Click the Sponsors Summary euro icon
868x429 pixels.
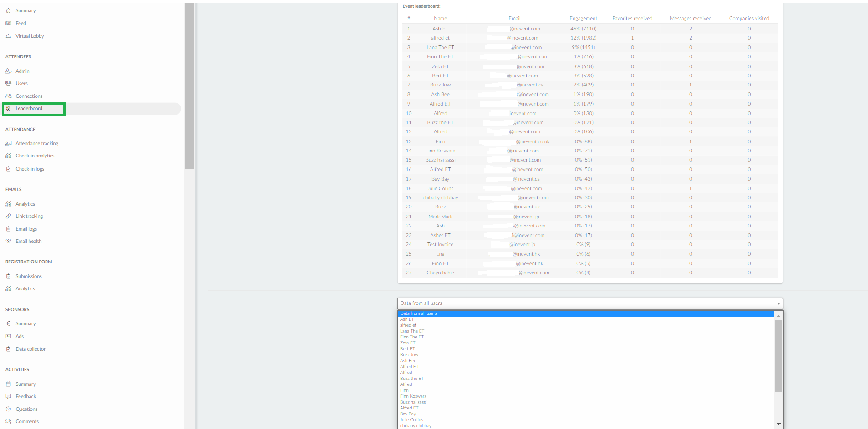(x=8, y=323)
